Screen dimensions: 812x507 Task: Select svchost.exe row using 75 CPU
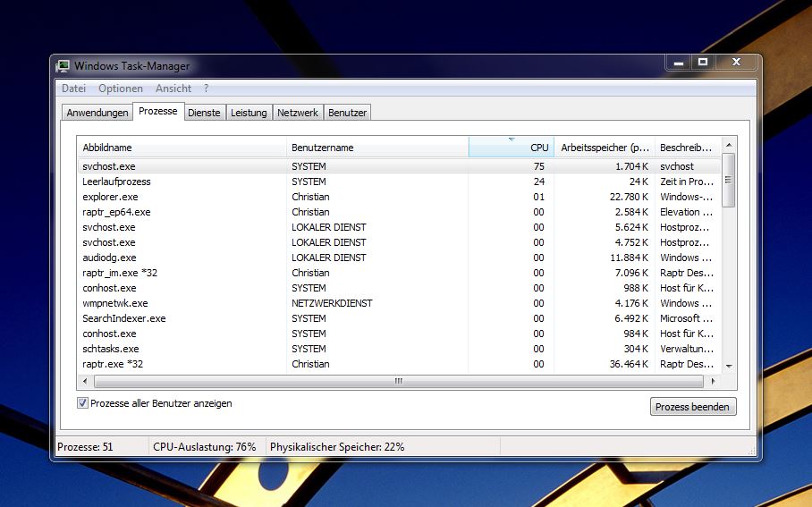398,166
